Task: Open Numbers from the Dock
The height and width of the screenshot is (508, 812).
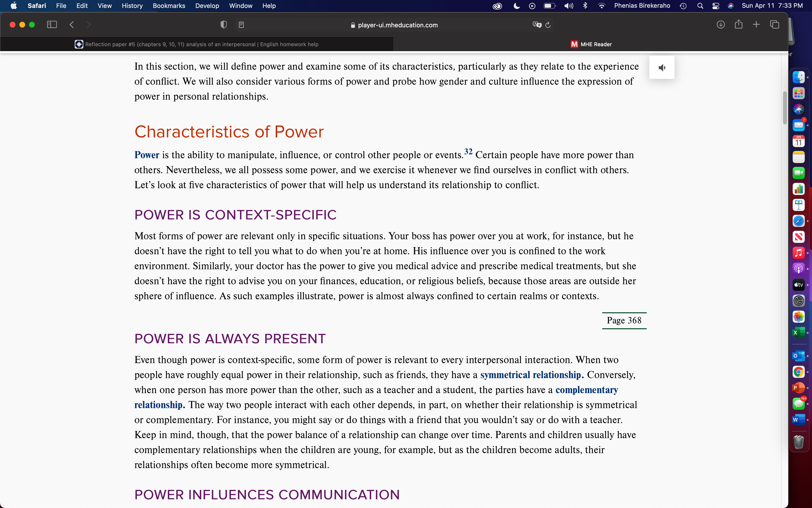Action: (798, 189)
